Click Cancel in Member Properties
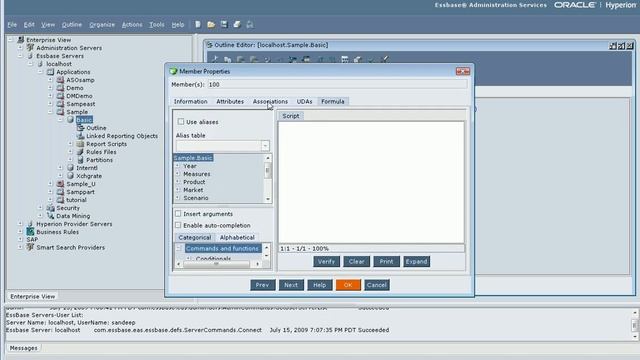 [x=376, y=285]
